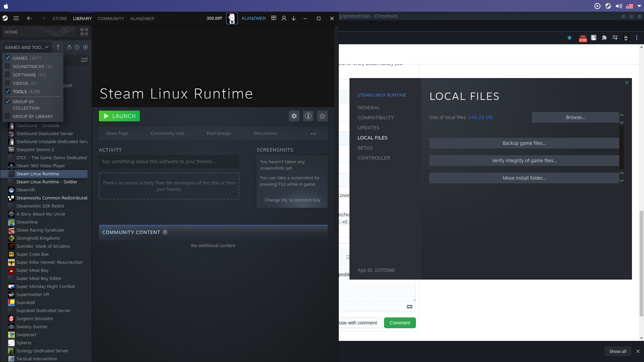The width and height of the screenshot is (644, 362).
Task: Toggle the sort direction arrow
Action: [x=58, y=47]
